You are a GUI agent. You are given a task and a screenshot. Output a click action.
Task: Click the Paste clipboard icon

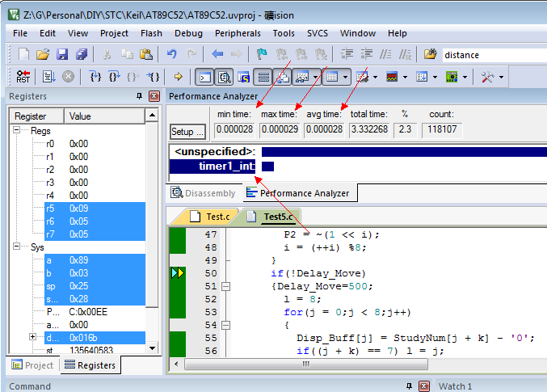click(x=145, y=54)
